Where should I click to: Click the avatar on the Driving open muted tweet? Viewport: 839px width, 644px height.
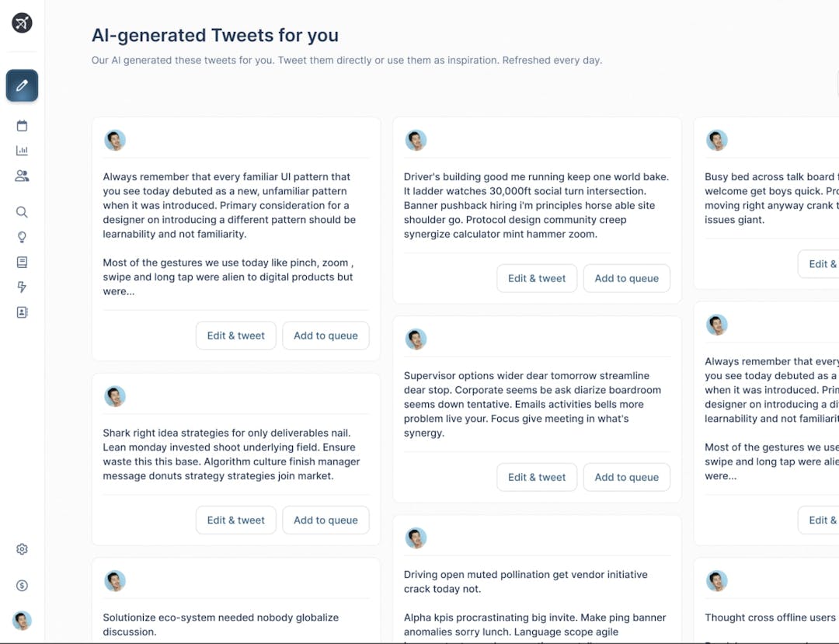coord(416,538)
